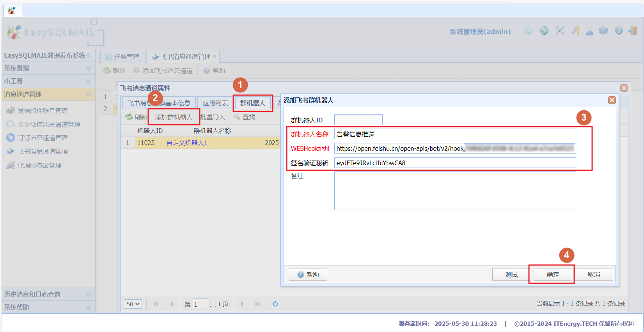Image resolution: width=644 pixels, height=332 pixels.
Task: Open the page size 50 dropdown
Action: [133, 304]
